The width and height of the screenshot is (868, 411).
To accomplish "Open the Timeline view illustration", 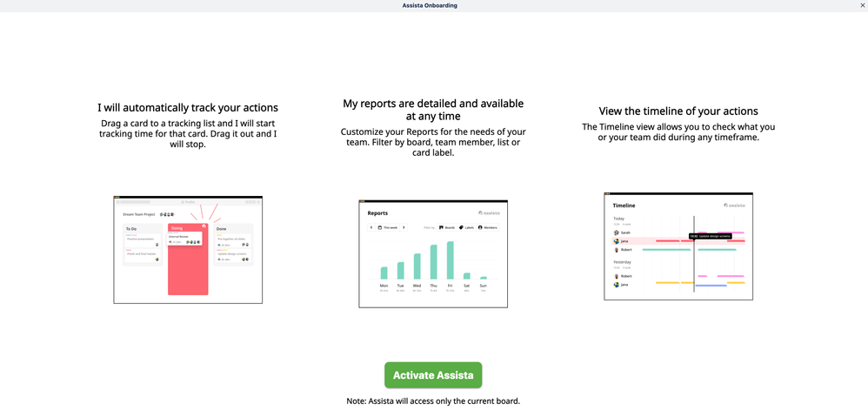I will [x=678, y=246].
